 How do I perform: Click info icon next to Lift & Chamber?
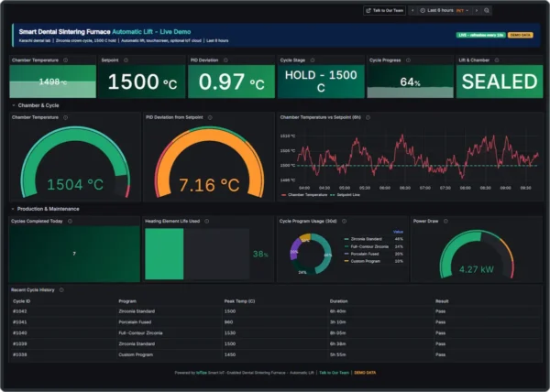[497, 60]
